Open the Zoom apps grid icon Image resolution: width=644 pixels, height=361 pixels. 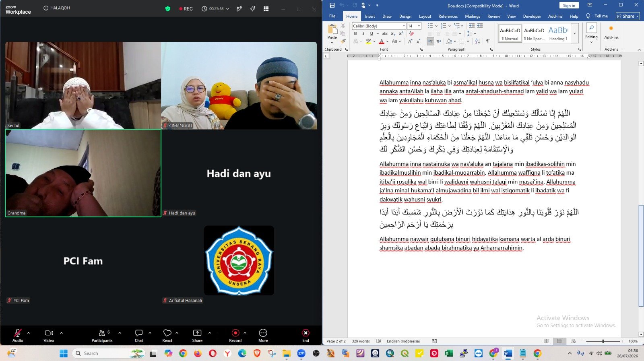pos(266,8)
